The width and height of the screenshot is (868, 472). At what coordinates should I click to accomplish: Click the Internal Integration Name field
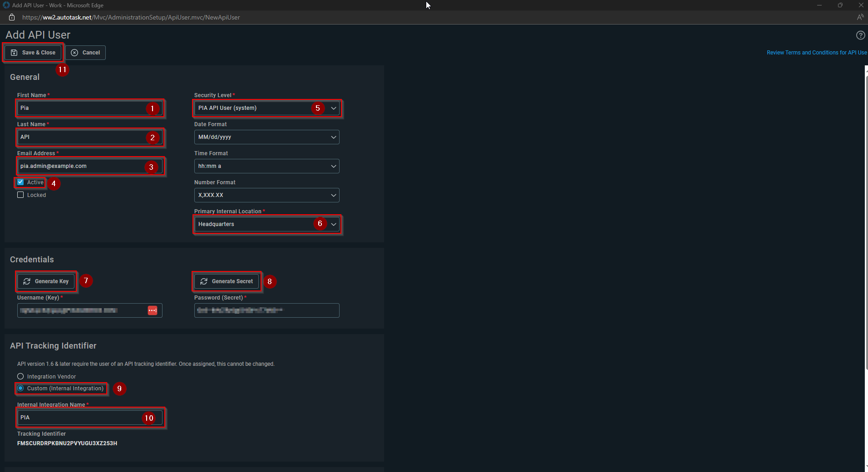tap(90, 418)
